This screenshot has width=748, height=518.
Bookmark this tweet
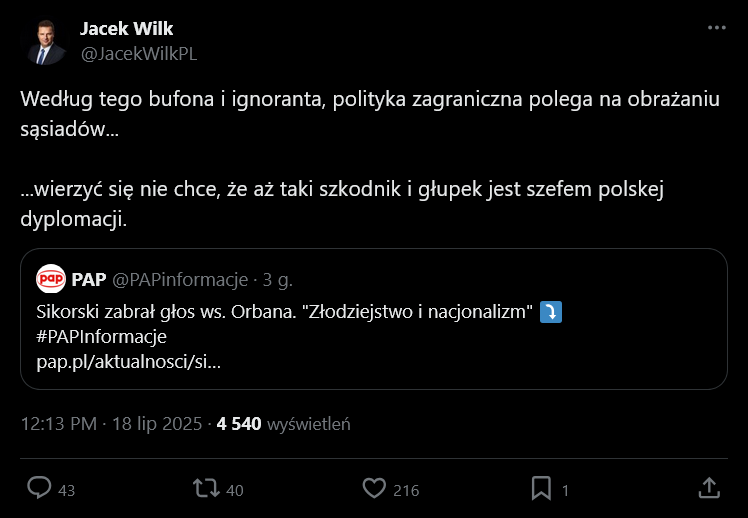541,488
